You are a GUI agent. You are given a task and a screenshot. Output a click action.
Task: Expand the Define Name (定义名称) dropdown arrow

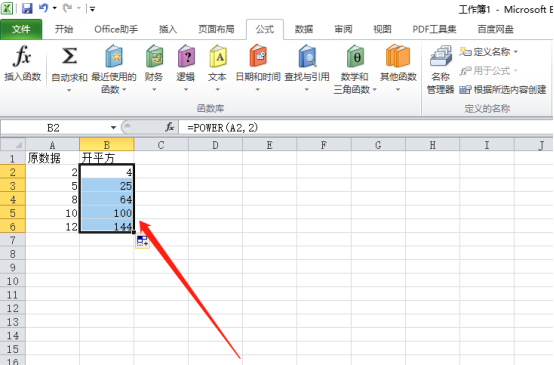(x=516, y=52)
